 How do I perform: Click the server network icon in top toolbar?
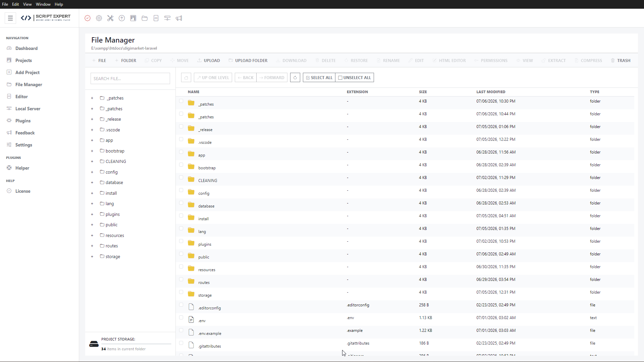tap(167, 18)
